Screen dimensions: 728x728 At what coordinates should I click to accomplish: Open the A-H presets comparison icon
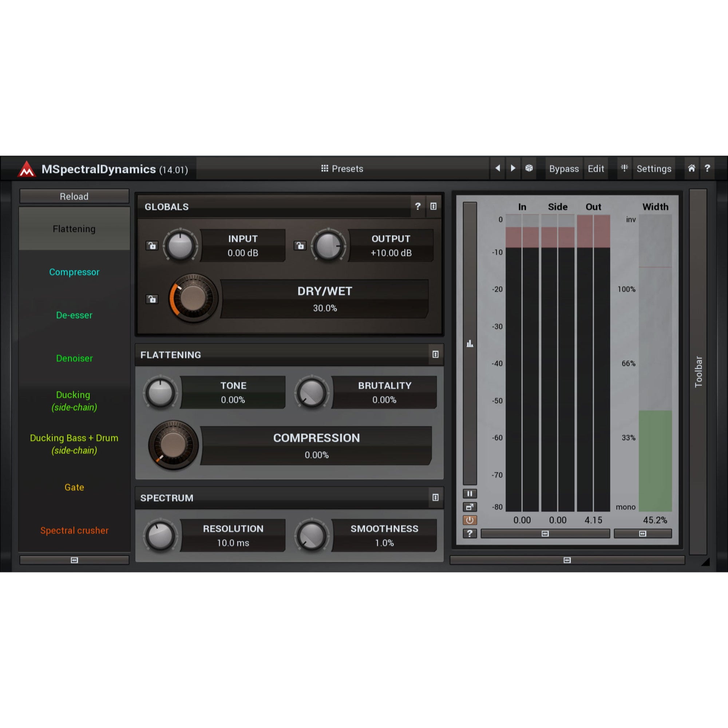(624, 168)
